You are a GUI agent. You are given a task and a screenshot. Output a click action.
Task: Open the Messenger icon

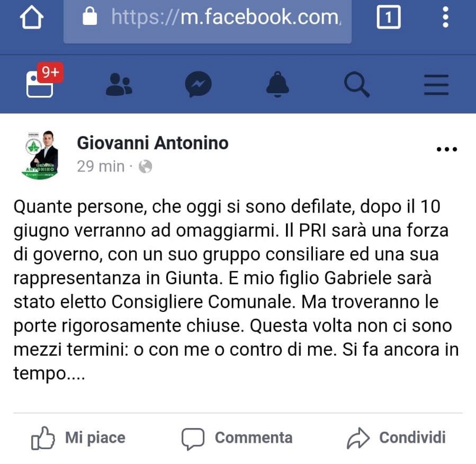tap(198, 84)
